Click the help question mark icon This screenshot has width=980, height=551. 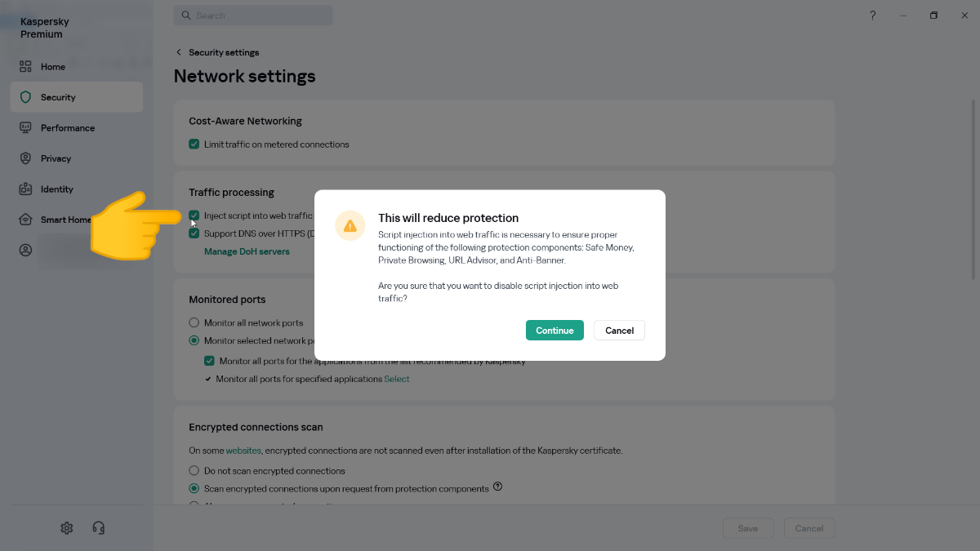point(872,16)
